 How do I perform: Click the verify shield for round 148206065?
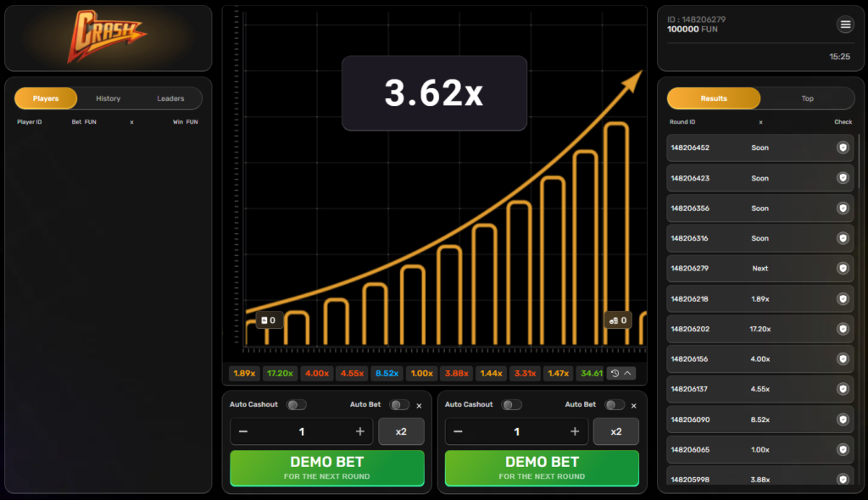(x=843, y=450)
